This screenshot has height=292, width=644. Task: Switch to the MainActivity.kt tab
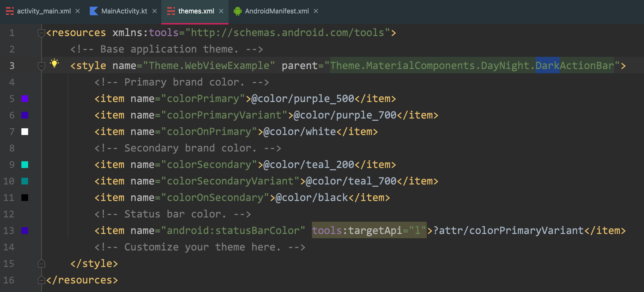click(x=124, y=11)
